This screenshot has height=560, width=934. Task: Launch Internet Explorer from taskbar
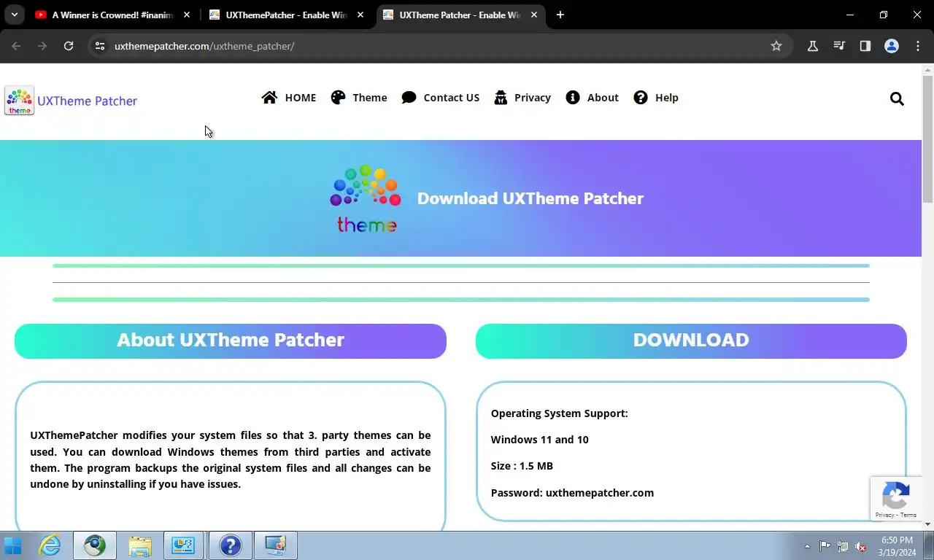point(50,545)
